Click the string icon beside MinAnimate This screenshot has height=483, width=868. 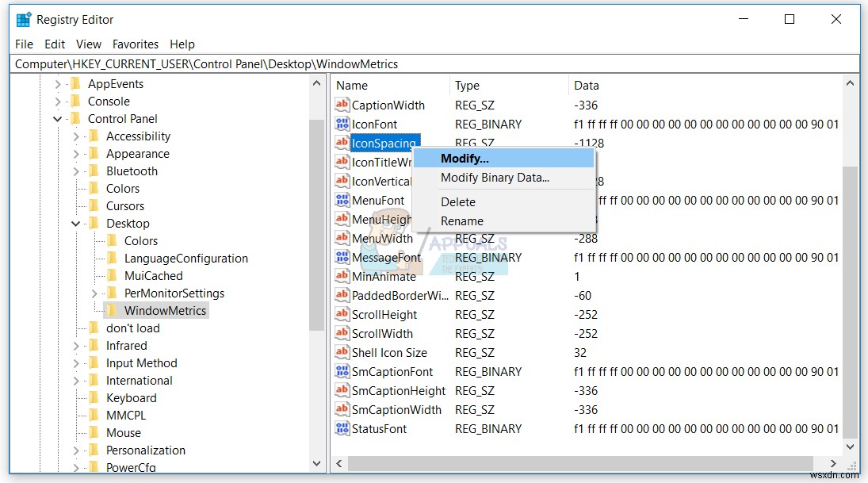341,276
